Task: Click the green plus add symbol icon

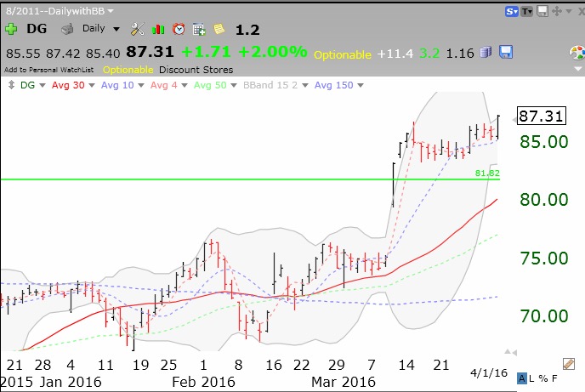Action: (x=10, y=29)
